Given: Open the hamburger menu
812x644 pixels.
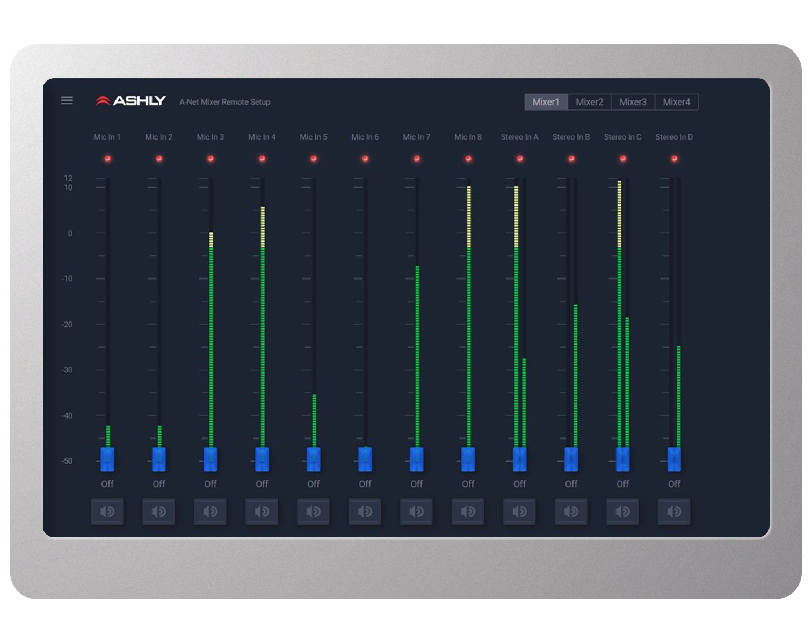Looking at the screenshot, I should coord(67,100).
